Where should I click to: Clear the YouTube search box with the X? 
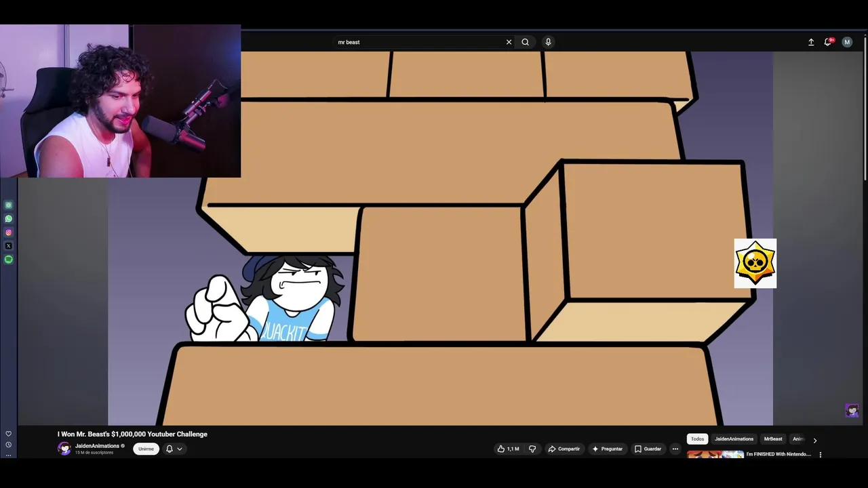(x=509, y=42)
